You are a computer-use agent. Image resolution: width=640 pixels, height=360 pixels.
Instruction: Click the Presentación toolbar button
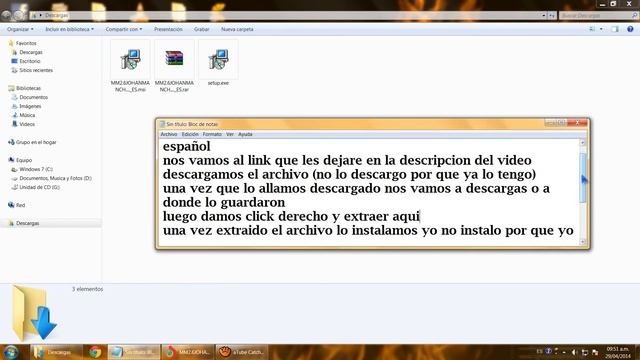coord(168,29)
